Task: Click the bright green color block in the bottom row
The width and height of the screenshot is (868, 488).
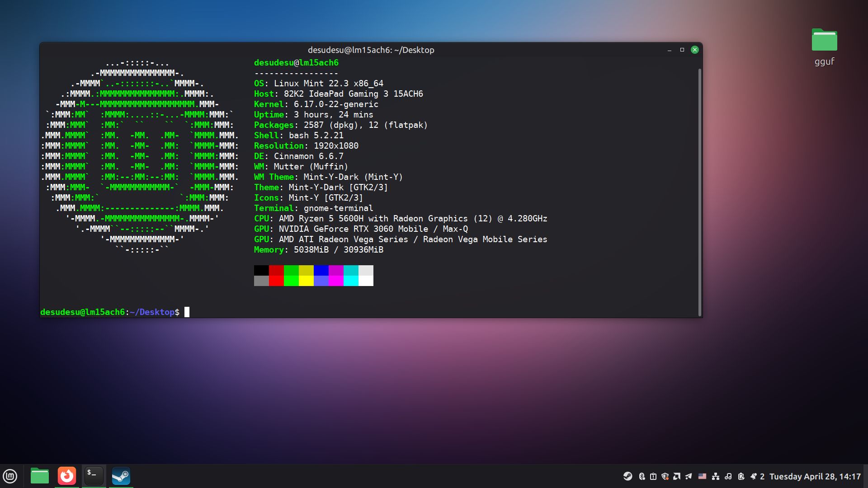Action: [x=291, y=281]
